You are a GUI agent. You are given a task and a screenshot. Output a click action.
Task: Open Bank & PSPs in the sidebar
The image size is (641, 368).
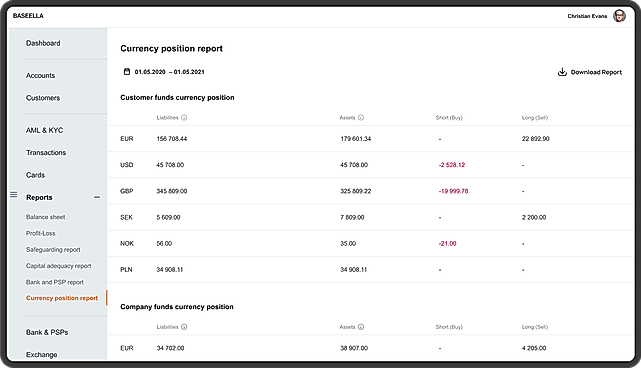[47, 332]
